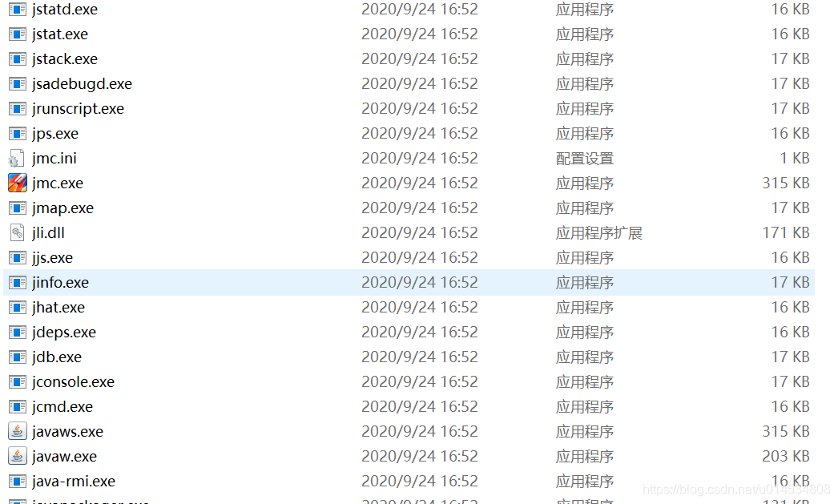Viewport: 838px width, 504px height.
Task: Click the jsadebugd.exe file name
Action: coord(82,84)
